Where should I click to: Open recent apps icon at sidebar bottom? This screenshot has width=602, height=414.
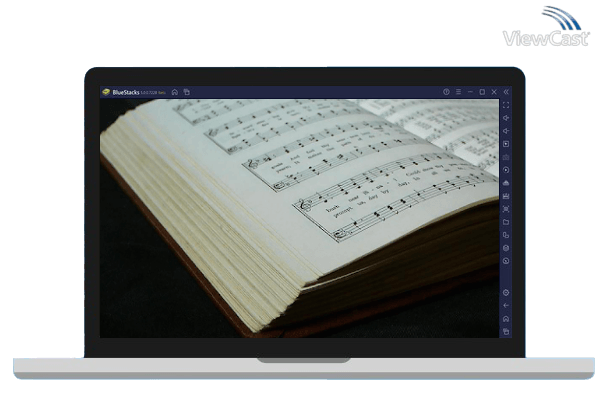point(506,332)
